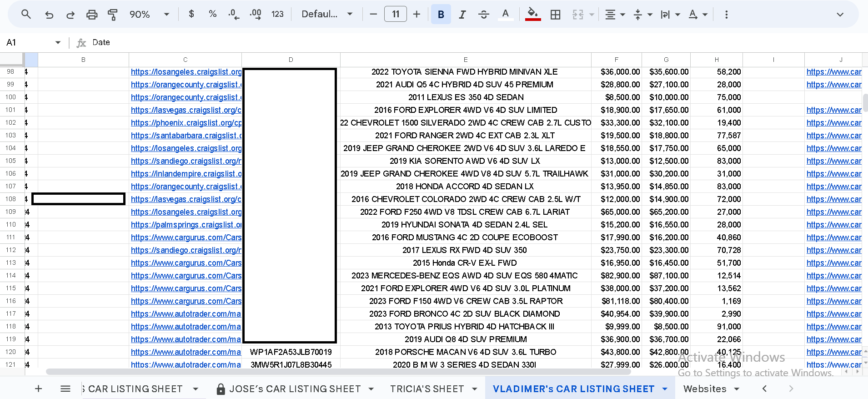Click the formula bar containing Date

pos(477,42)
